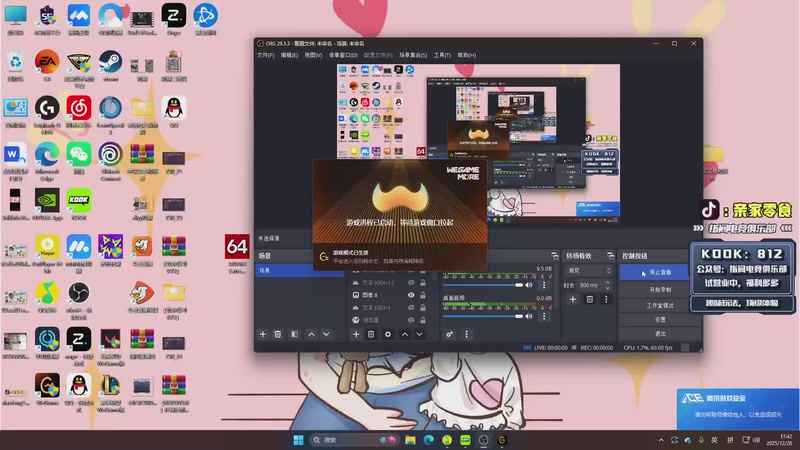Open the 帮助(H) menu
800x450 pixels.
(467, 55)
